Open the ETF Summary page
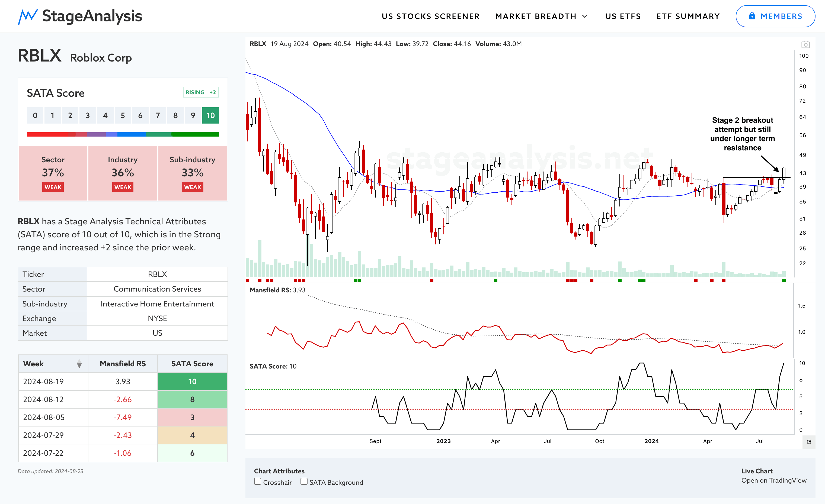The width and height of the screenshot is (825, 504). click(x=688, y=16)
